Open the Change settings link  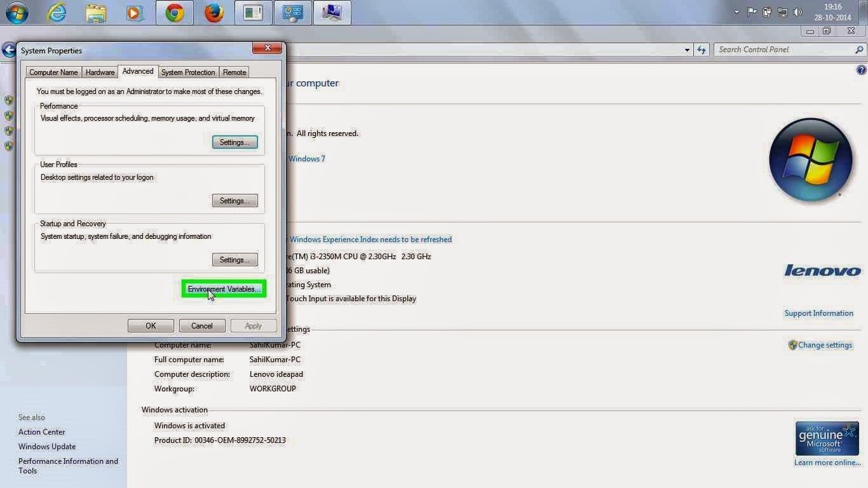(825, 344)
